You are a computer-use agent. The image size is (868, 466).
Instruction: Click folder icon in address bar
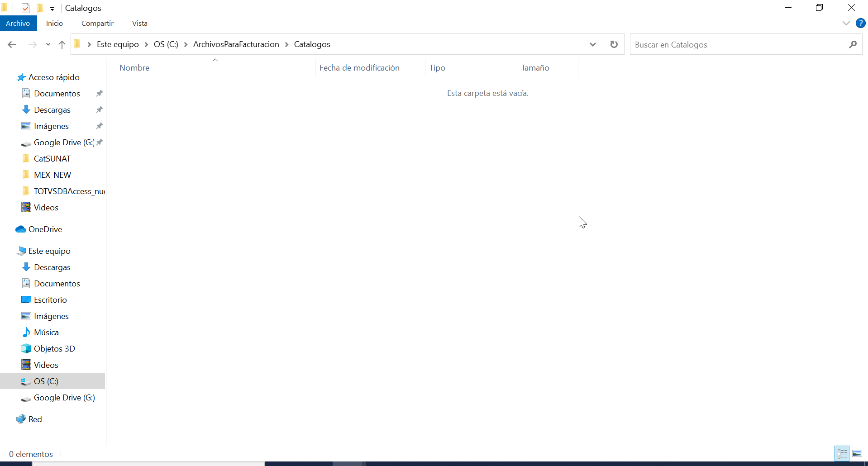77,44
